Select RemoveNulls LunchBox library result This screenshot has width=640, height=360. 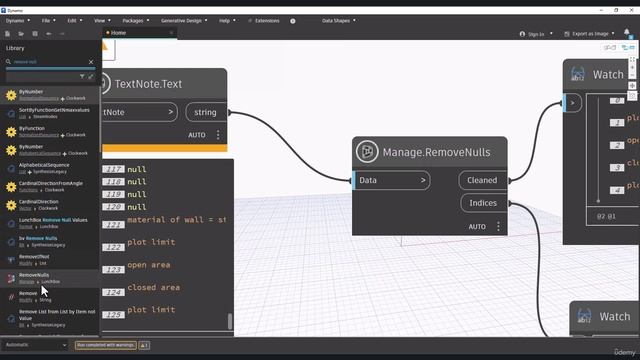(50, 278)
